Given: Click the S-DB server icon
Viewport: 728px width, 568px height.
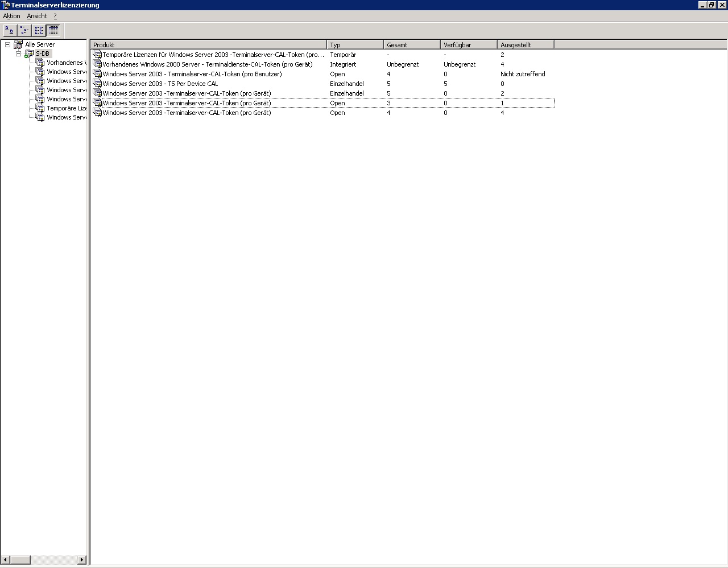Looking at the screenshot, I should pyautogui.click(x=30, y=53).
